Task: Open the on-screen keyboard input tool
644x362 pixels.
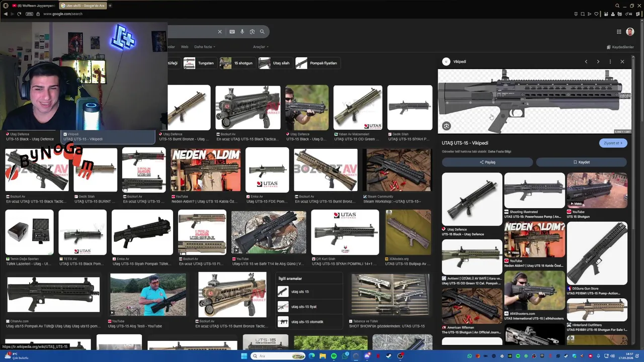Action: tap(232, 32)
